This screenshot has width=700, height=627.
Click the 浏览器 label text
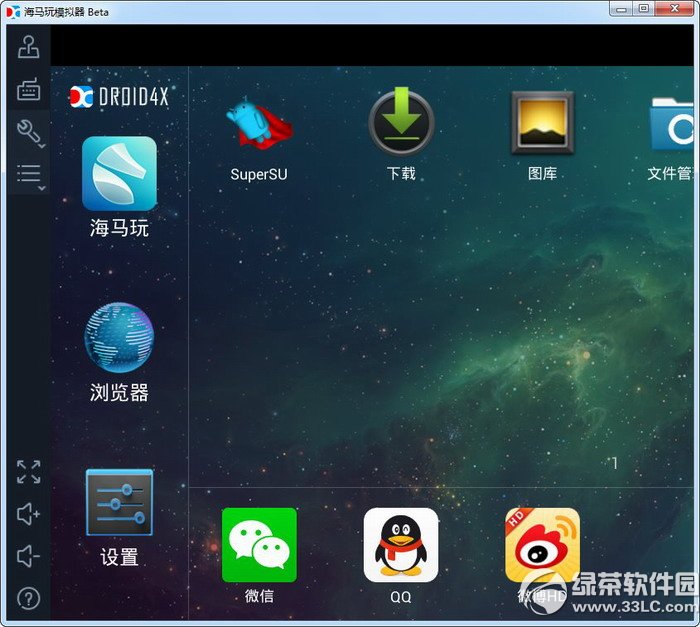[x=119, y=393]
